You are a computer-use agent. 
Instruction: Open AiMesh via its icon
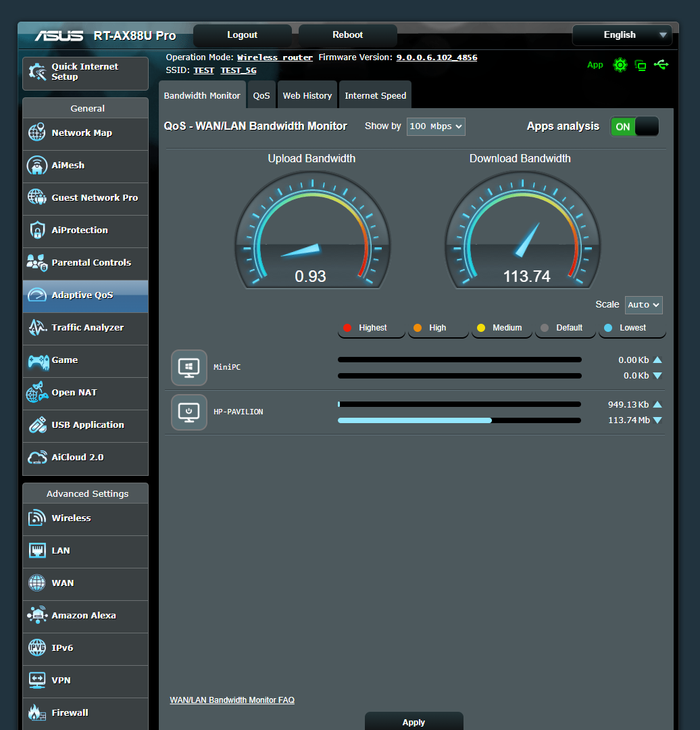pos(36,166)
